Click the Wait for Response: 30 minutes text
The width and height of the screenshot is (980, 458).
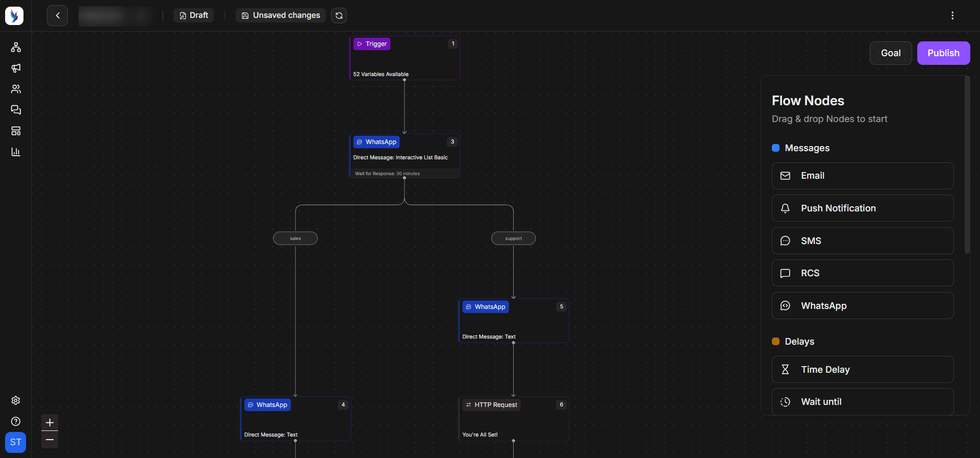pos(387,174)
